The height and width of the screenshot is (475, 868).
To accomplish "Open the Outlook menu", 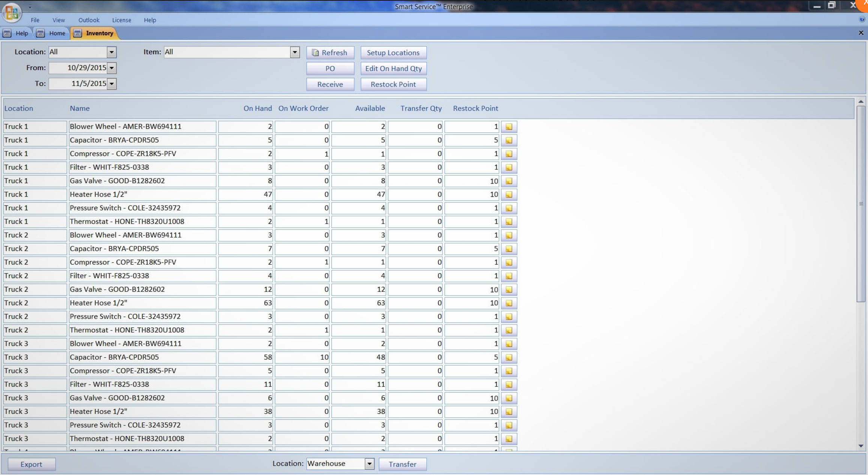I will (x=89, y=20).
